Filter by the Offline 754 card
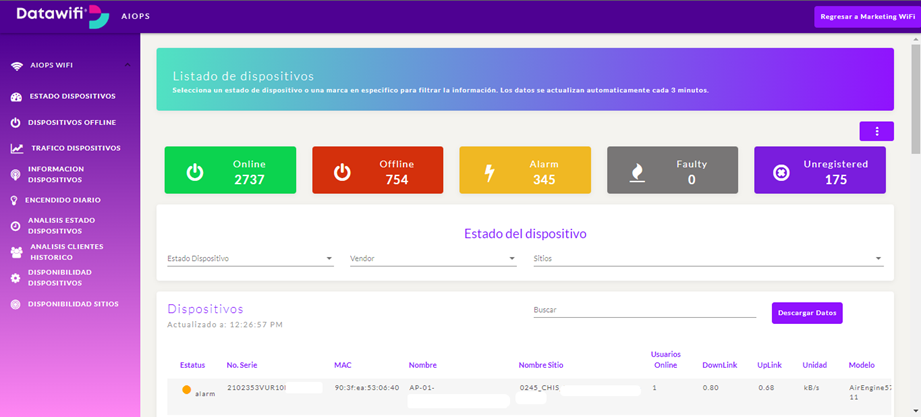 pos(378,170)
